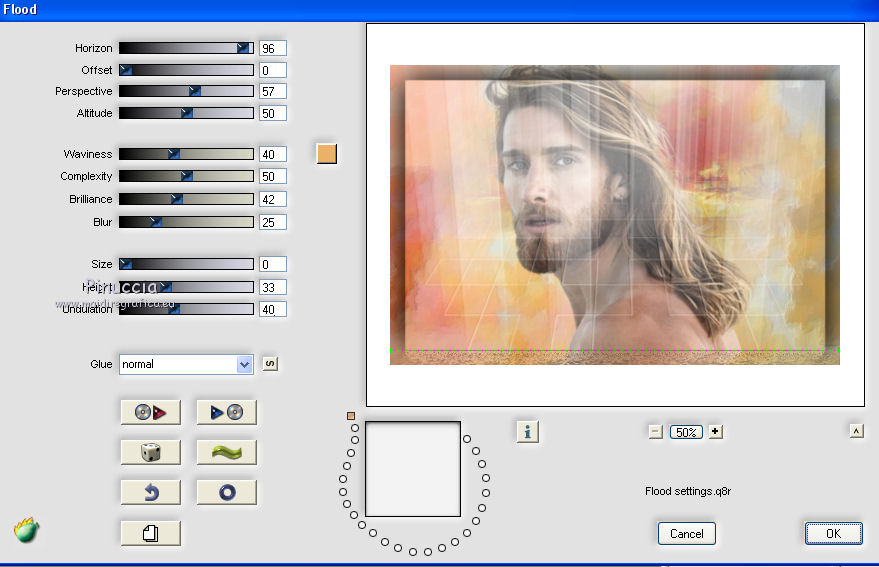Click the Undulation value field
The width and height of the screenshot is (879, 567).
tap(272, 309)
